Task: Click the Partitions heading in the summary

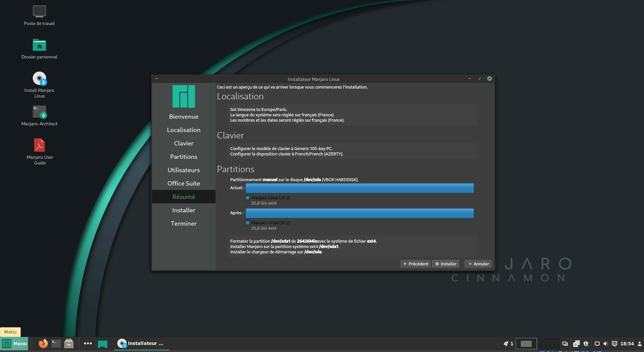Action: 236,169
